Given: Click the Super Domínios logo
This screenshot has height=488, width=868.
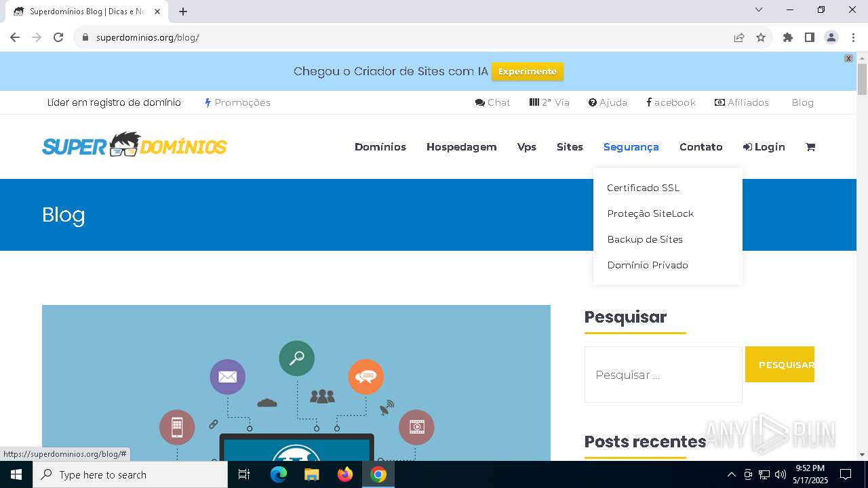Looking at the screenshot, I should (x=134, y=144).
